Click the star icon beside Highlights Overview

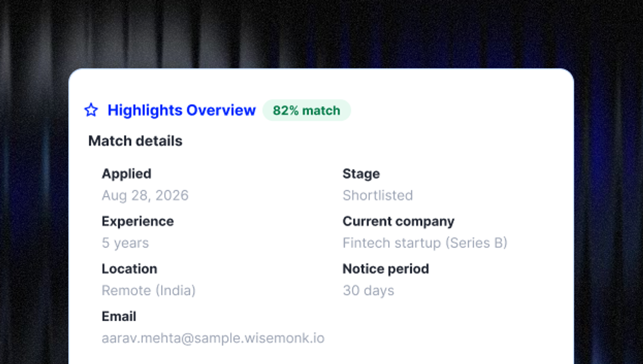pos(91,110)
